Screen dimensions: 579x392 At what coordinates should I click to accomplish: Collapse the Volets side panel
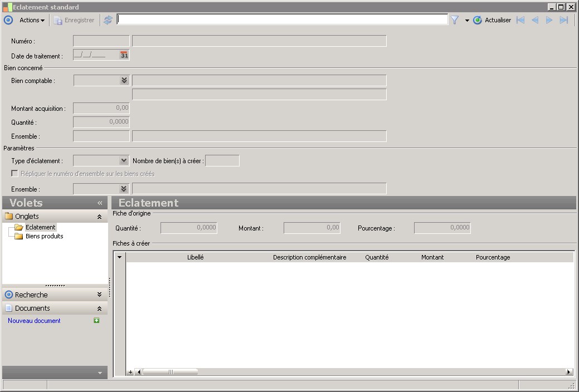click(100, 203)
